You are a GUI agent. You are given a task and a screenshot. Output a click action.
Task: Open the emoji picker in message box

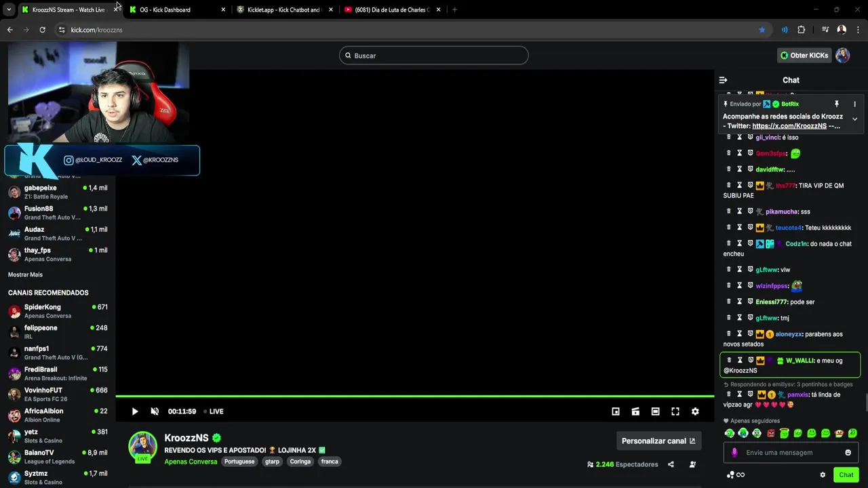coord(848,453)
